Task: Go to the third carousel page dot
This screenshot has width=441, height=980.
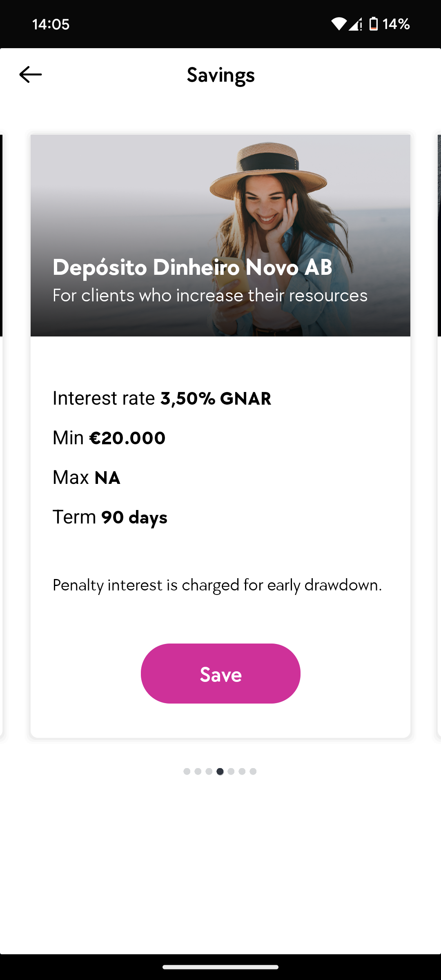Action: pyautogui.click(x=209, y=771)
